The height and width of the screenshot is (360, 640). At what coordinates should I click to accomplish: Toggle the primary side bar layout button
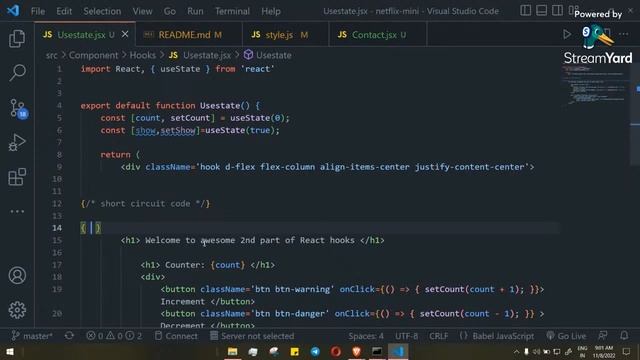pos(526,11)
